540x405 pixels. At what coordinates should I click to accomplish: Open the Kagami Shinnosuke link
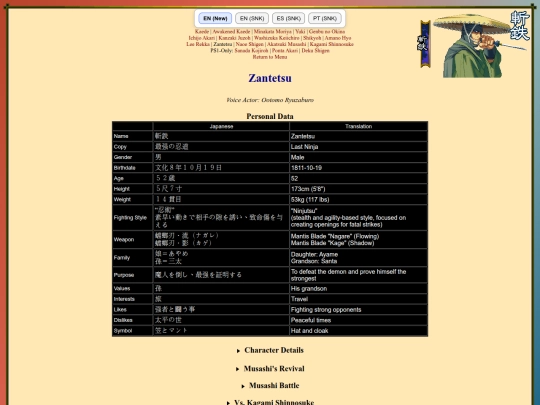[331, 44]
